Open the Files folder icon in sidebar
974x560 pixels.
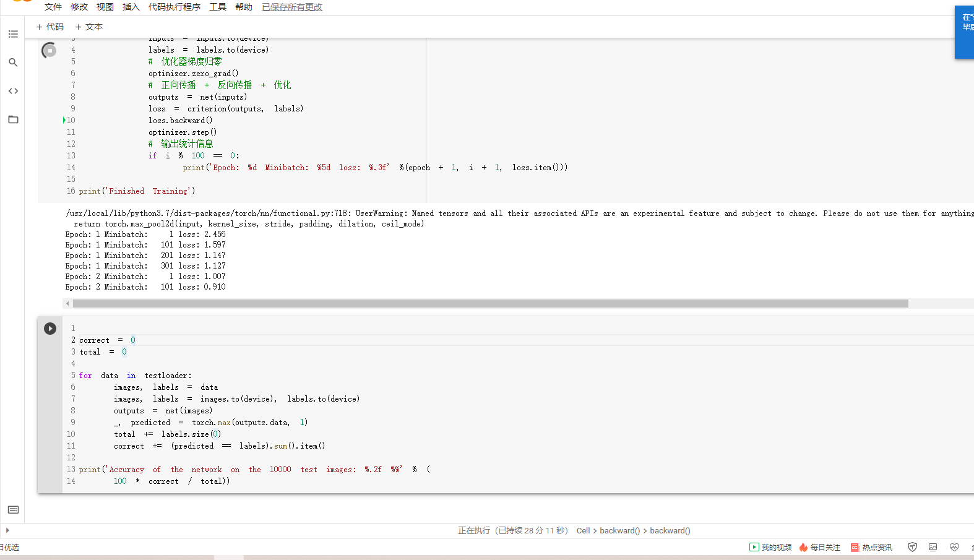(x=13, y=119)
